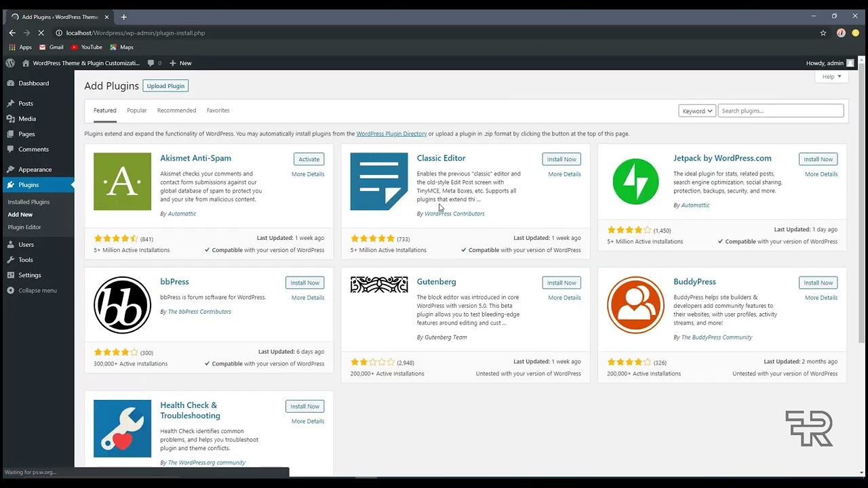Install the Jetpack plugin

[x=818, y=159]
